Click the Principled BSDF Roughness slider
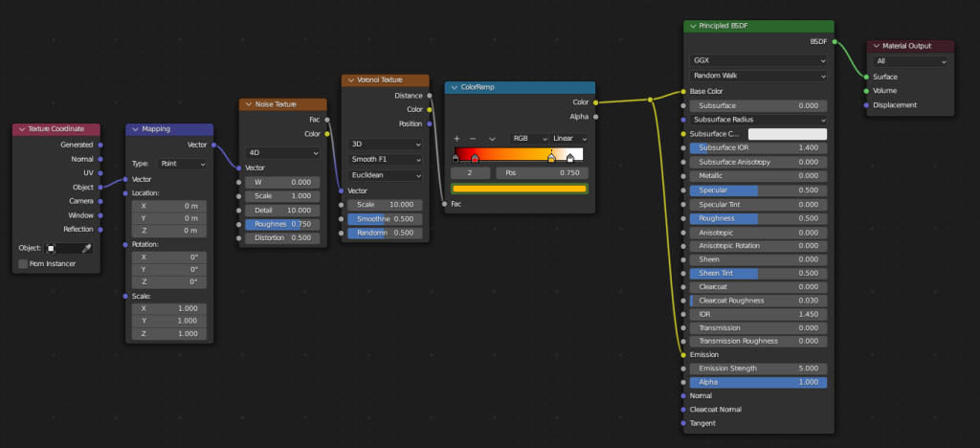The image size is (980, 448). coord(757,218)
